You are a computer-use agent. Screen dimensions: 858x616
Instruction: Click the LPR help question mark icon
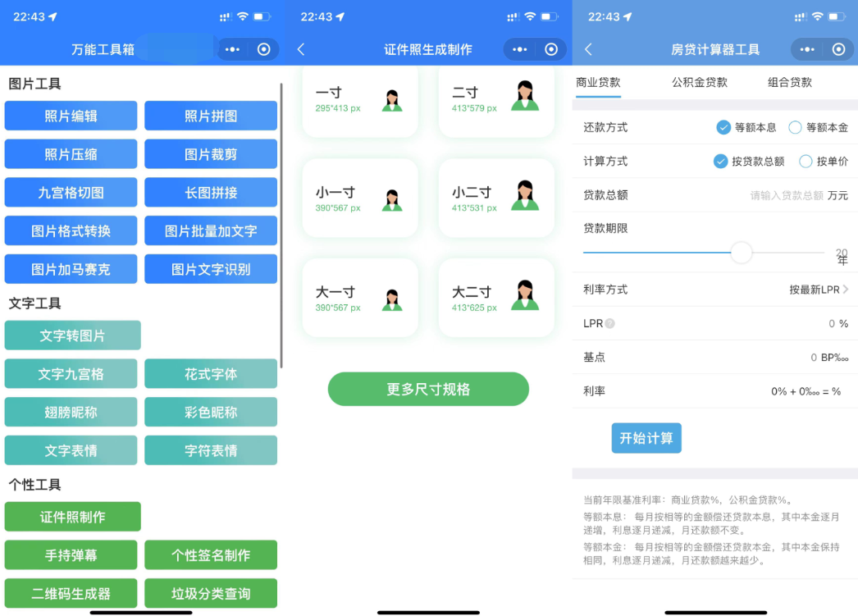pyautogui.click(x=609, y=324)
